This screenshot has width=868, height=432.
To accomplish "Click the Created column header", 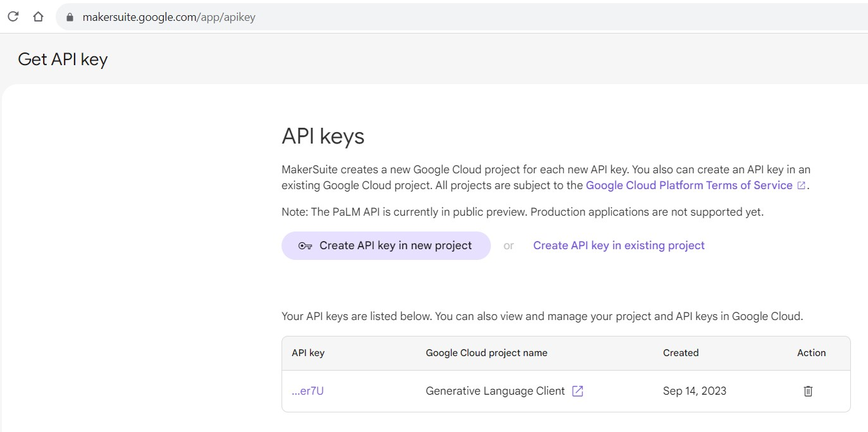I will pos(681,353).
